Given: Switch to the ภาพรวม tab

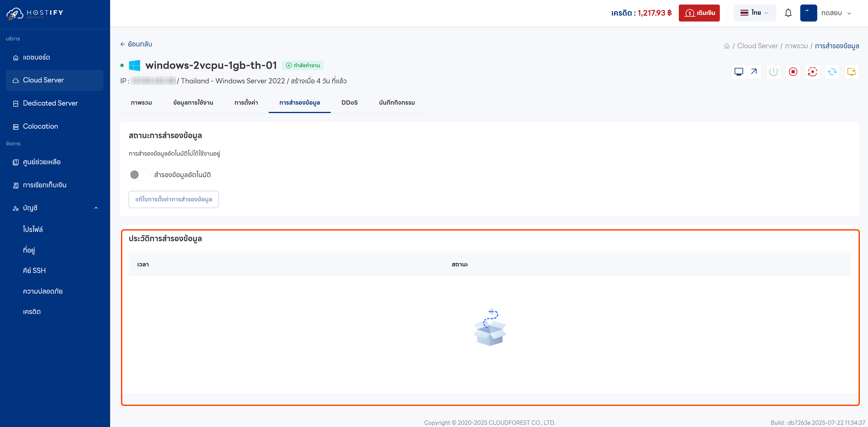Looking at the screenshot, I should [141, 102].
